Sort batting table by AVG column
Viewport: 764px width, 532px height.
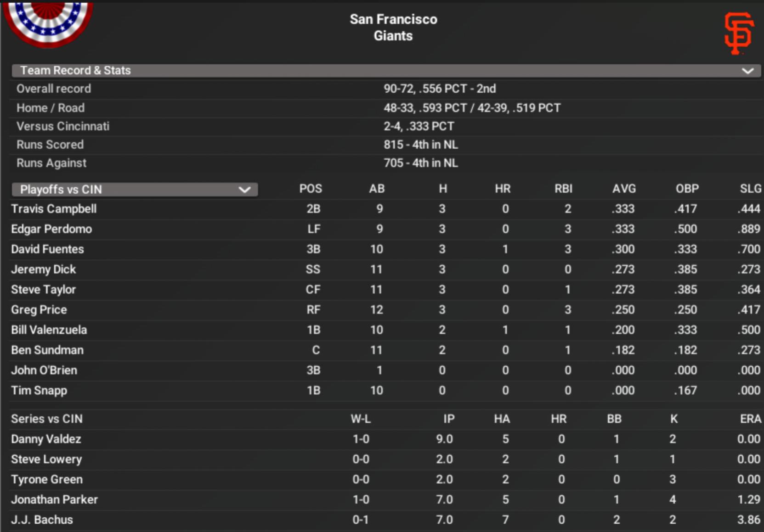pos(624,189)
